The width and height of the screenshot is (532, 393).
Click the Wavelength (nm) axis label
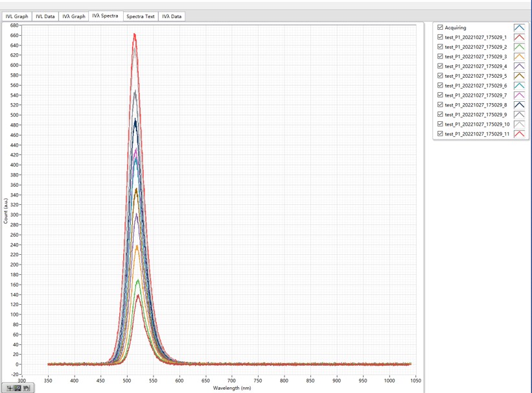click(231, 388)
